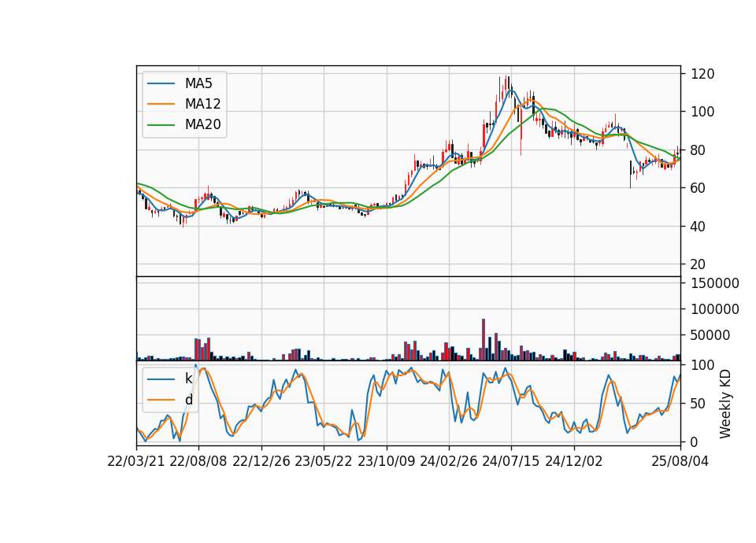Click the tallest volume bar in the volume panel
Image resolution: width=756 pixels, height=543 pixels.
point(484,340)
